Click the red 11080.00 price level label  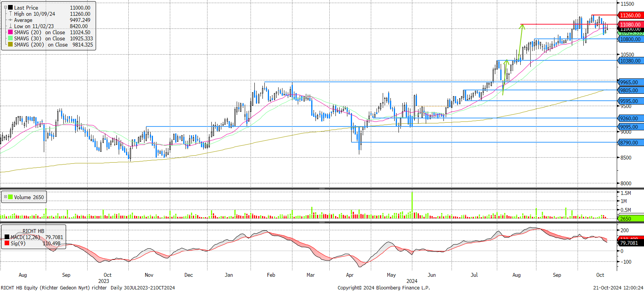[630, 25]
